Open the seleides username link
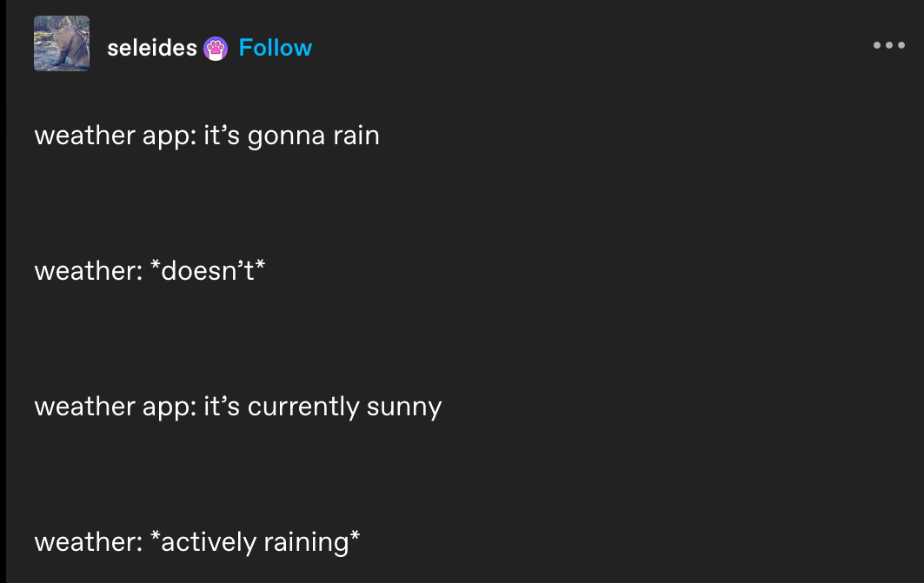This screenshot has height=583, width=924. coord(152,48)
